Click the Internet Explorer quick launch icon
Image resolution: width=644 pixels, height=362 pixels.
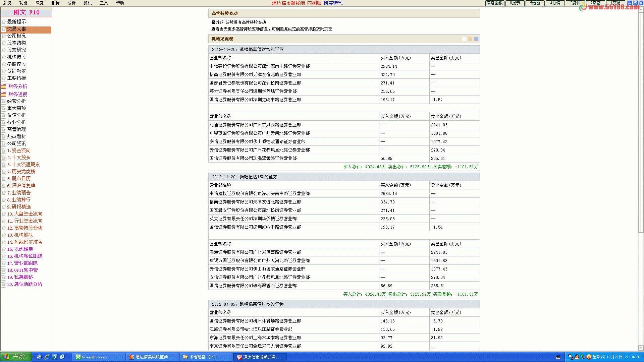(47, 357)
